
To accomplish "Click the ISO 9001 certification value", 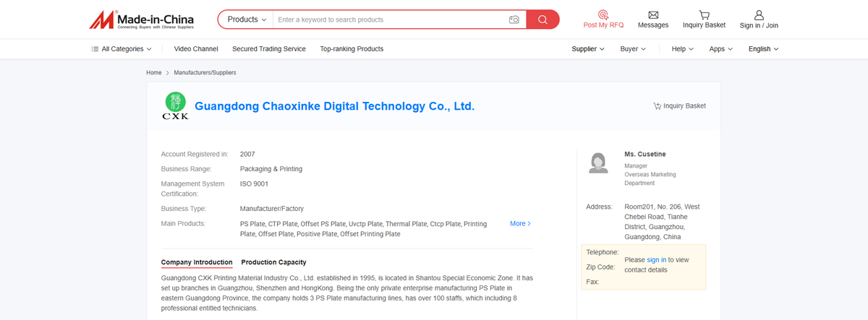I will tap(254, 184).
